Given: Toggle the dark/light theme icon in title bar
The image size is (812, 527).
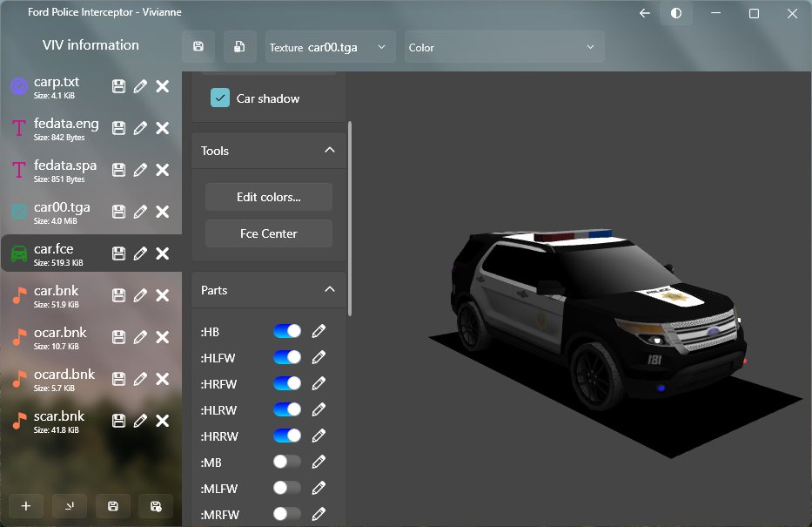Looking at the screenshot, I should point(676,13).
